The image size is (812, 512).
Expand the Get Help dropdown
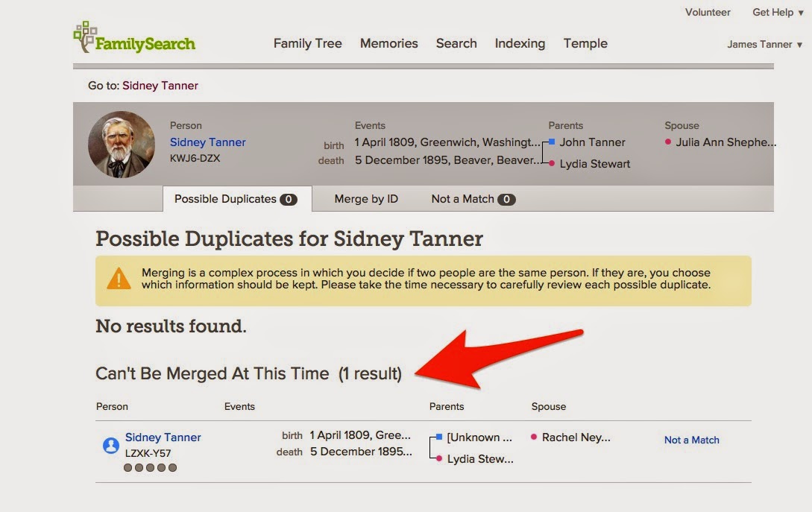[x=778, y=12]
